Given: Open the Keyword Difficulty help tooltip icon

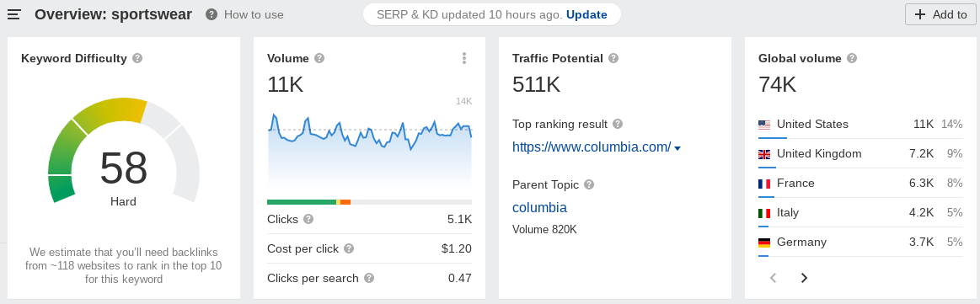Looking at the screenshot, I should click(137, 58).
